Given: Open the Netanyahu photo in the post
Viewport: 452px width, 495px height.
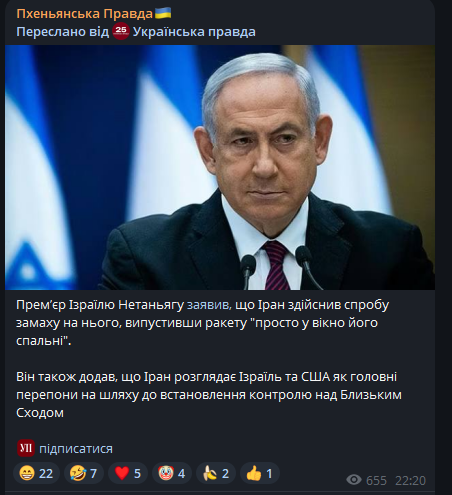Looking at the screenshot, I should point(220,167).
